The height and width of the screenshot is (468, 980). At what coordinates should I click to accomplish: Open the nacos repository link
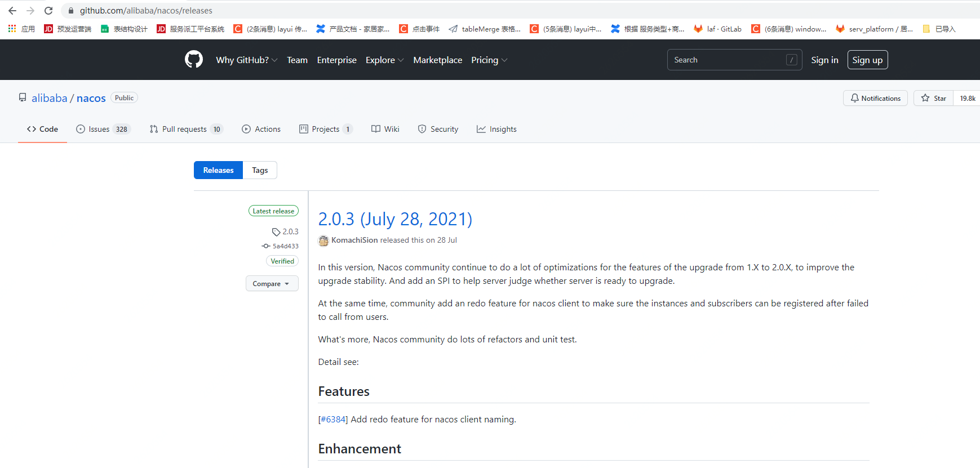pos(91,98)
